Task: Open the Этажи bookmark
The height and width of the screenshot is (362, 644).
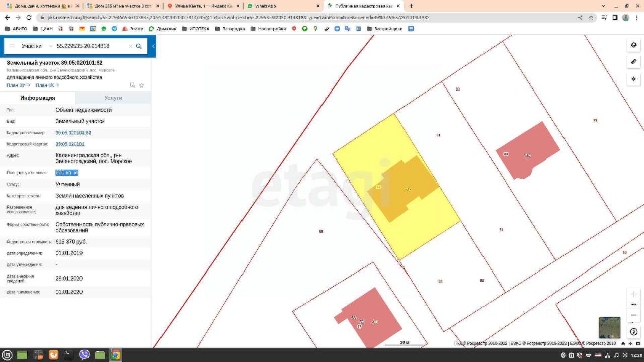Action: point(133,29)
